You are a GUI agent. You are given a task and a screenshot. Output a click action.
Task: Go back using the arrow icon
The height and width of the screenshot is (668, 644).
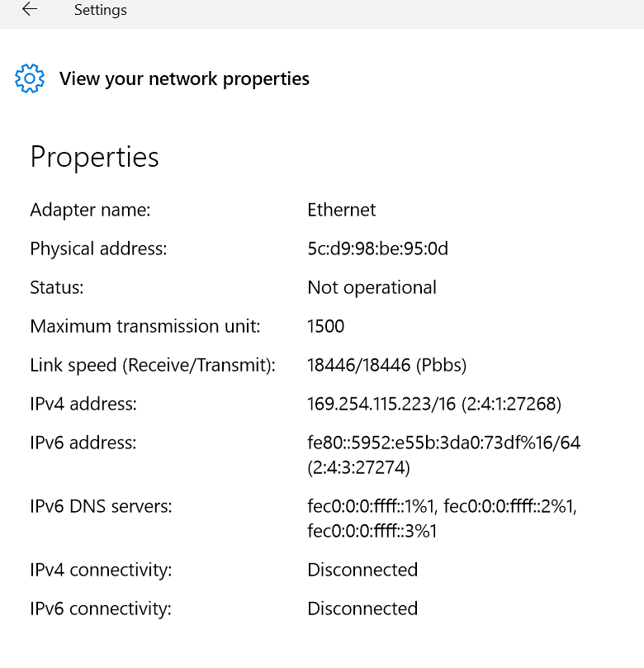(30, 9)
